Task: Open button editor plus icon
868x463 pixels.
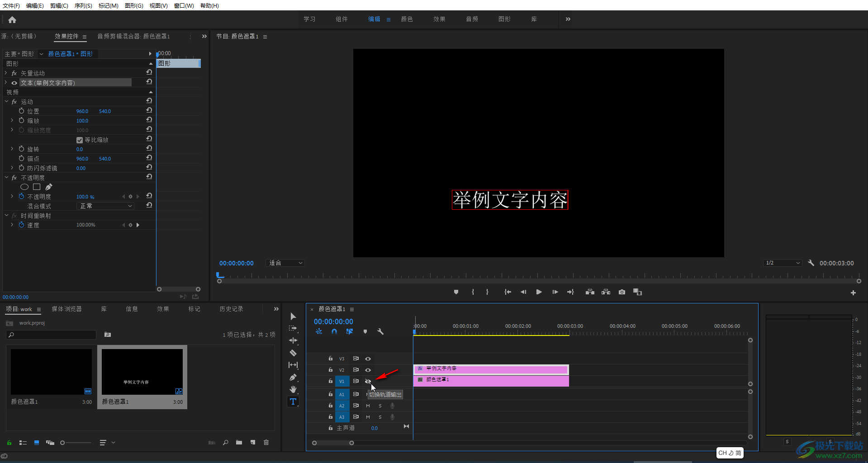Action: point(853,293)
